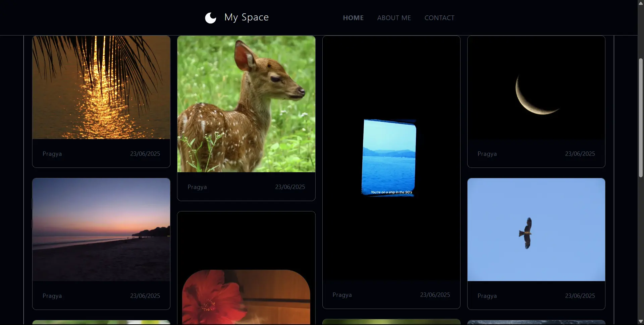The width and height of the screenshot is (644, 325).
Task: Click Pragya under the sunset palm photo
Action: (x=52, y=154)
